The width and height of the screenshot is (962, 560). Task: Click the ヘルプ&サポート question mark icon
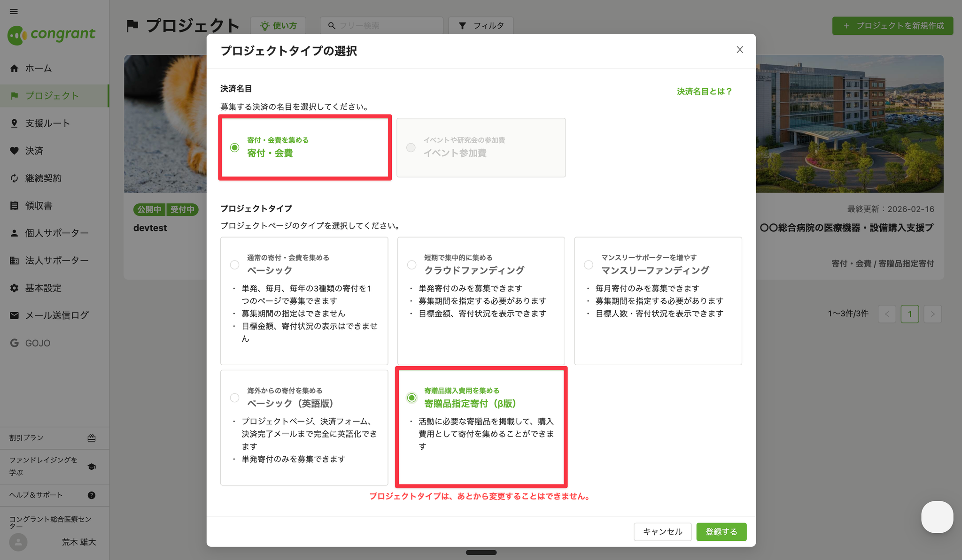[92, 495]
